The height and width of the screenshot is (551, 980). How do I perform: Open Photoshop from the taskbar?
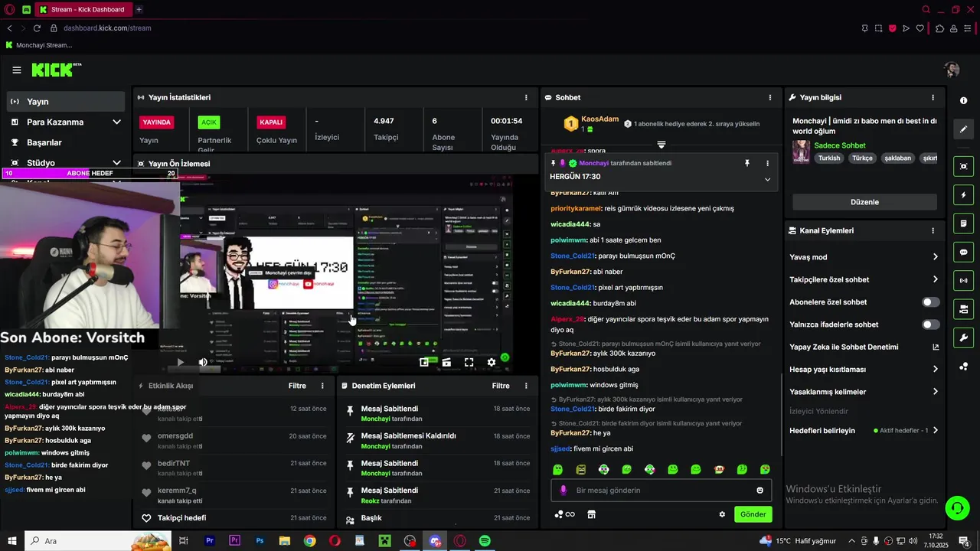coord(260,541)
